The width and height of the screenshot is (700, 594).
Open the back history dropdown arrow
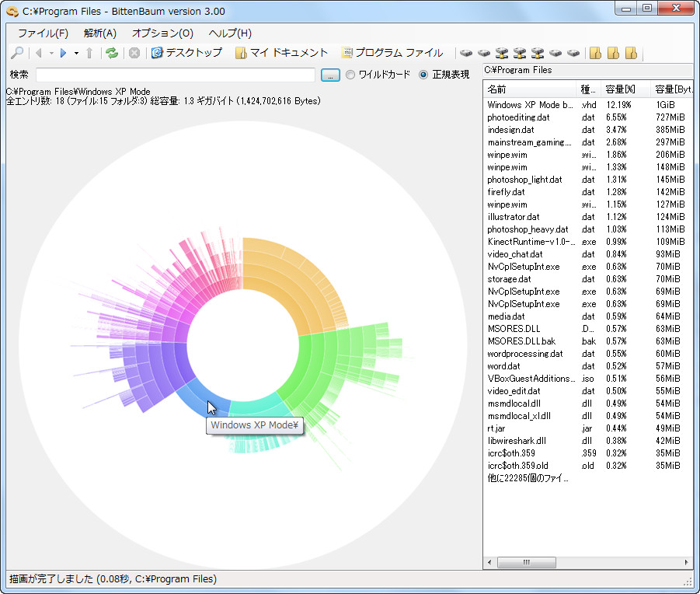click(x=51, y=54)
